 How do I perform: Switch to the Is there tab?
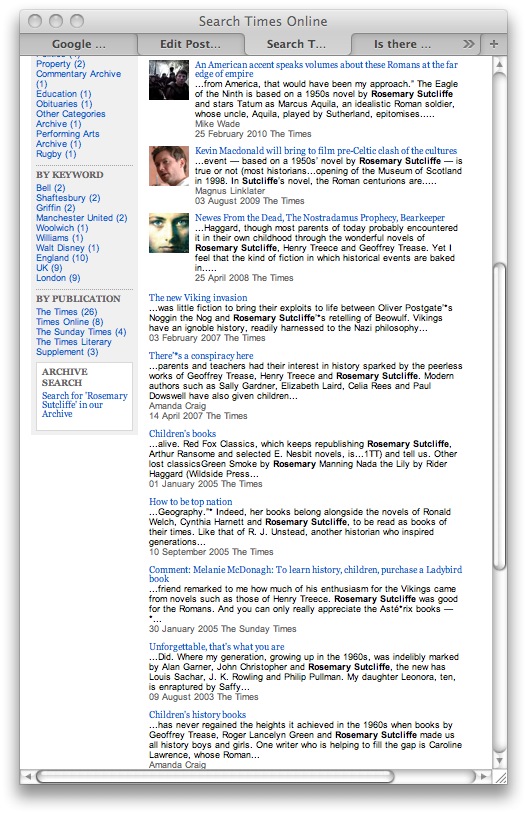point(402,45)
